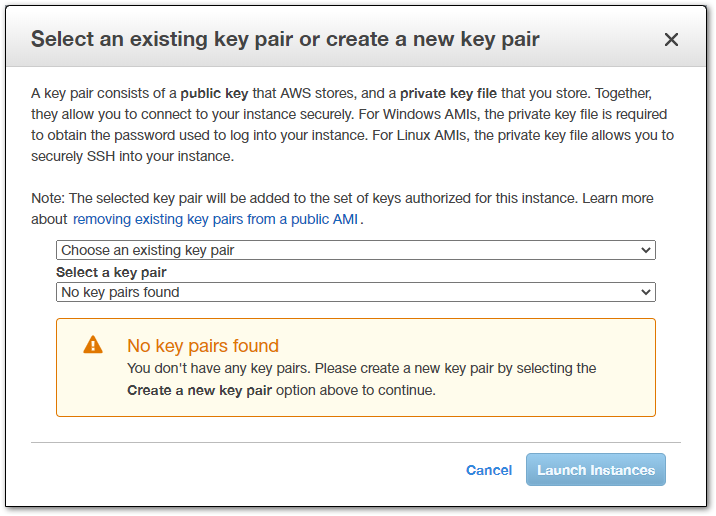Open the Choose an existing key pair dropdown

[356, 250]
